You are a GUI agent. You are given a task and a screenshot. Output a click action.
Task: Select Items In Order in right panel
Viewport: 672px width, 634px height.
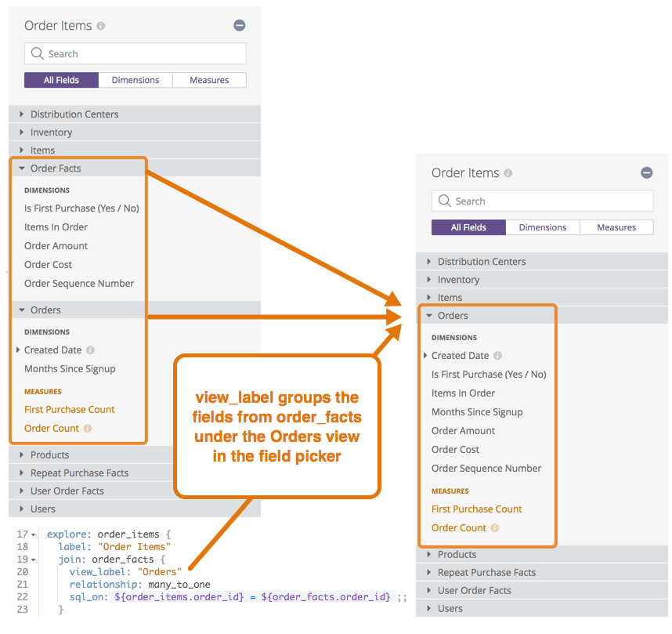463,393
